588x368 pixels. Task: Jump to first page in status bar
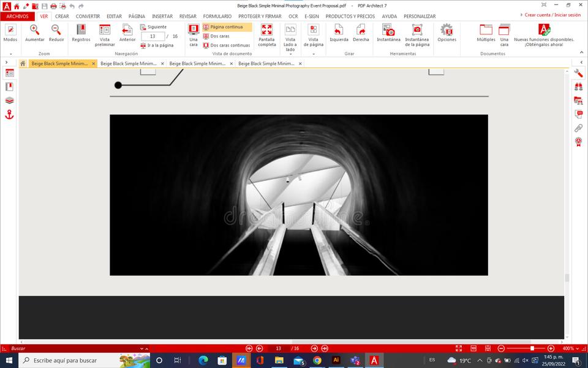point(249,348)
